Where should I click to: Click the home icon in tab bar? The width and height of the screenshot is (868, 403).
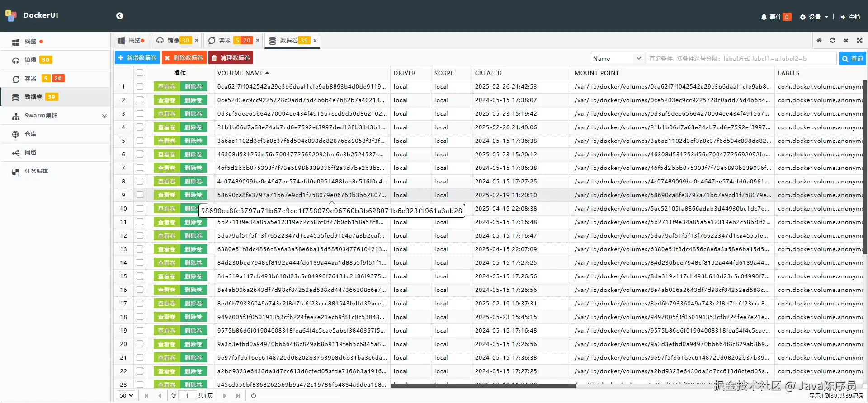(x=819, y=41)
